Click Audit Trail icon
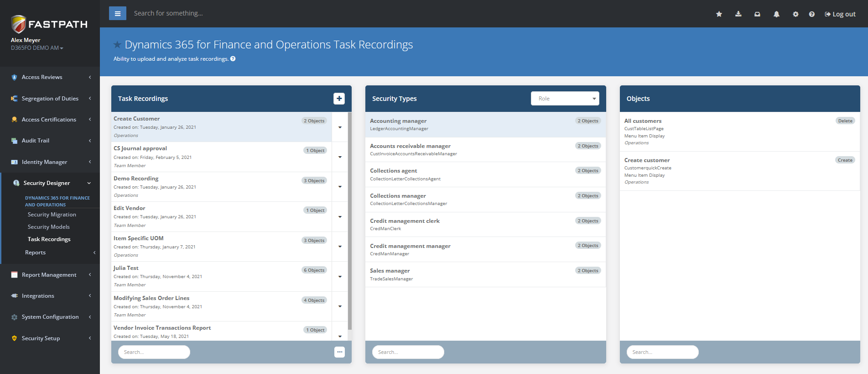Image resolution: width=868 pixels, height=374 pixels. pos(14,141)
